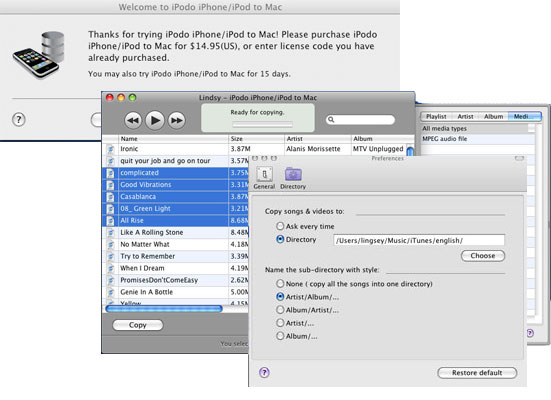
Task: Click the search field in iPodo window
Action: [360, 120]
